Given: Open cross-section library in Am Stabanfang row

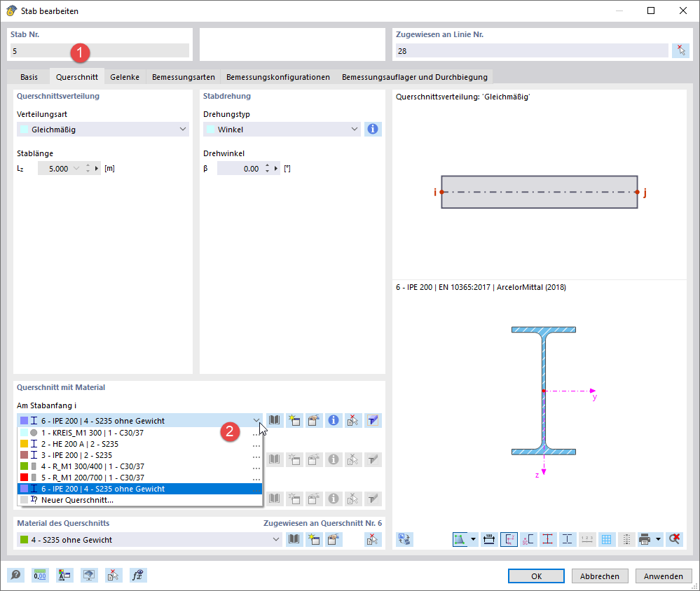Looking at the screenshot, I should coord(275,420).
